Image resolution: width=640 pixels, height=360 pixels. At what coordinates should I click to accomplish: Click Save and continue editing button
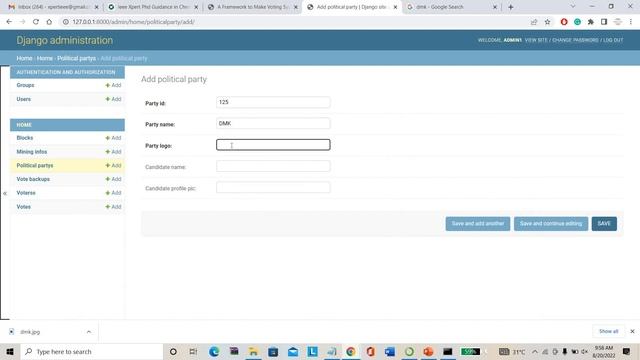(x=551, y=223)
